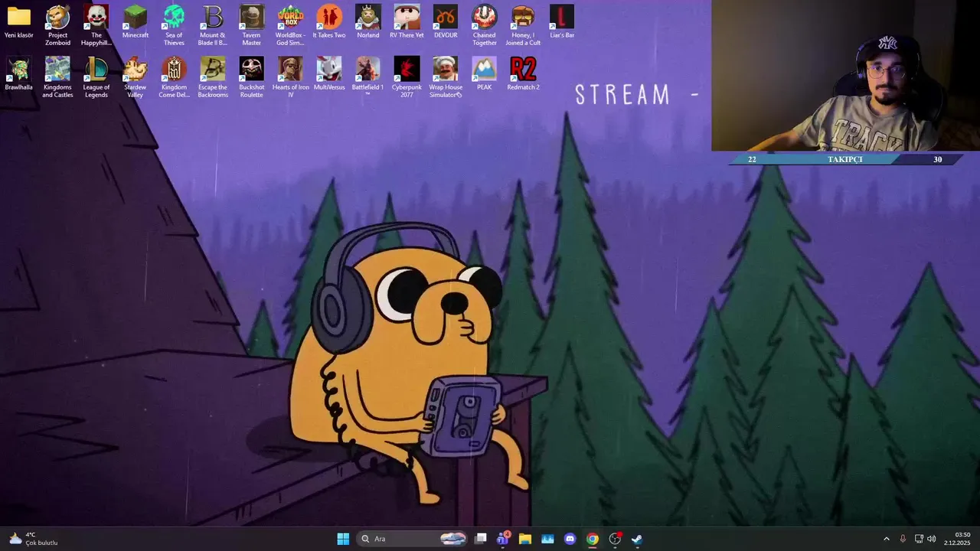The height and width of the screenshot is (551, 980).
Task: Open the Liar's Bar shortcut
Action: [x=562, y=22]
